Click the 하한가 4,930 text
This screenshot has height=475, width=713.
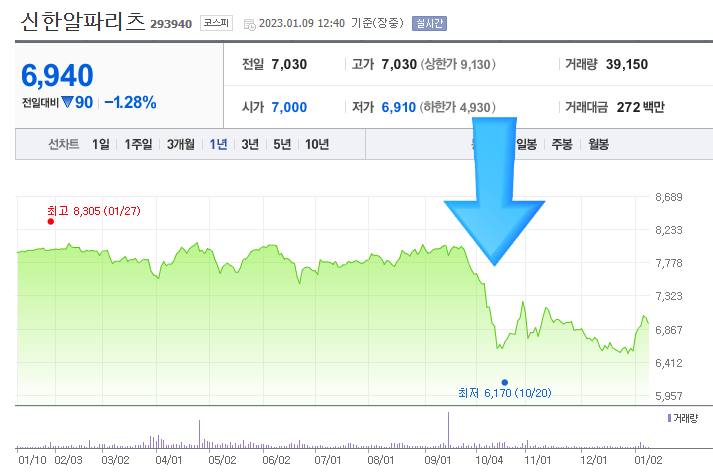(x=457, y=107)
